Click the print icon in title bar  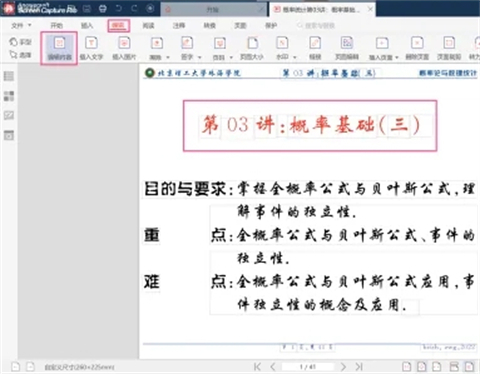(103, 9)
